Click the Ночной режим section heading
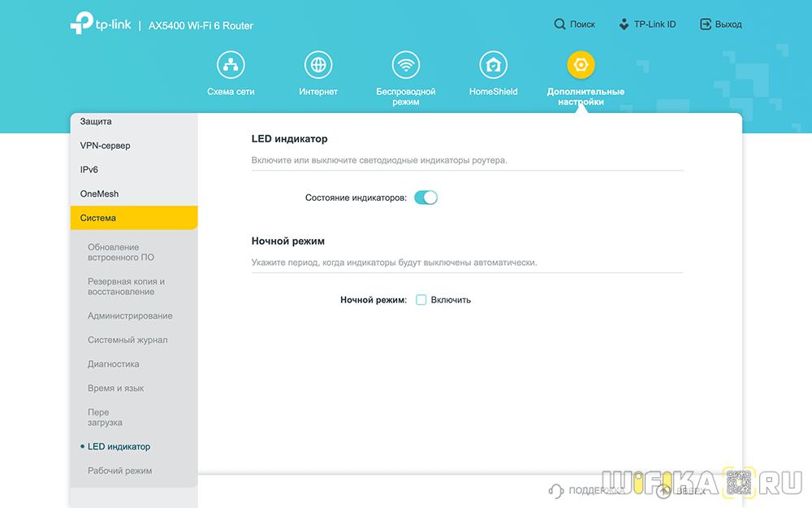 click(x=288, y=241)
